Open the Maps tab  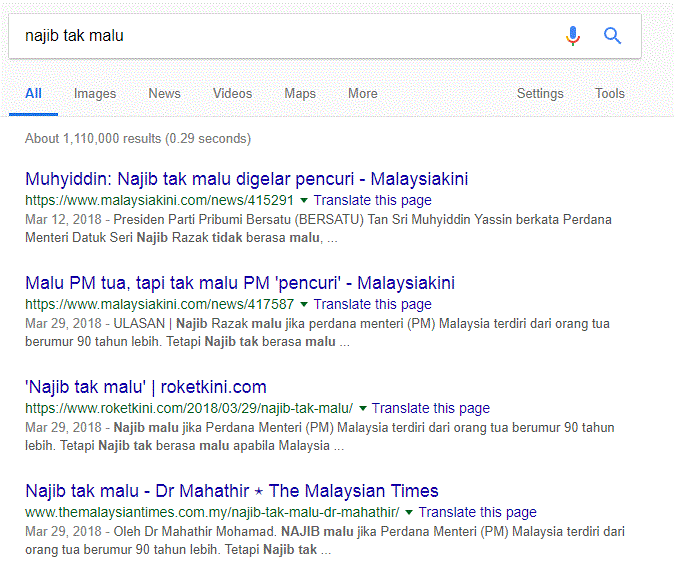click(x=300, y=93)
